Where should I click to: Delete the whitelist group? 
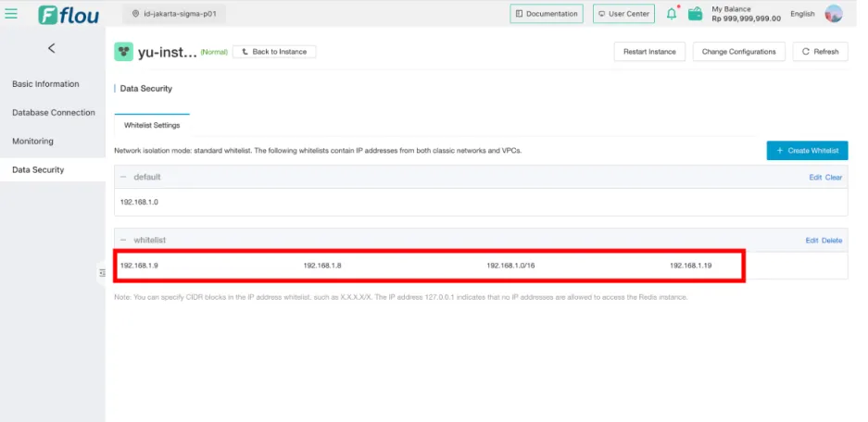(832, 241)
